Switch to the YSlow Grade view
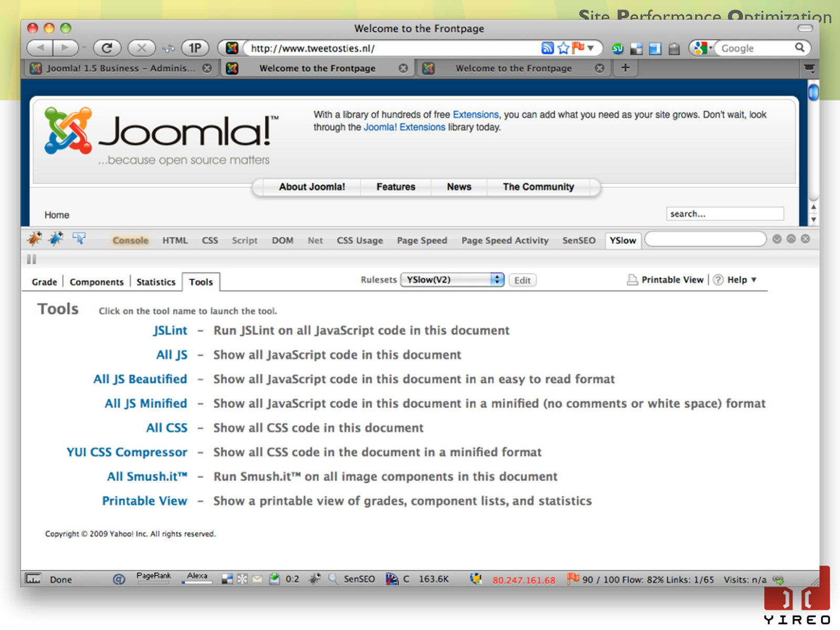Image resolution: width=840 pixels, height=630 pixels. tap(44, 282)
